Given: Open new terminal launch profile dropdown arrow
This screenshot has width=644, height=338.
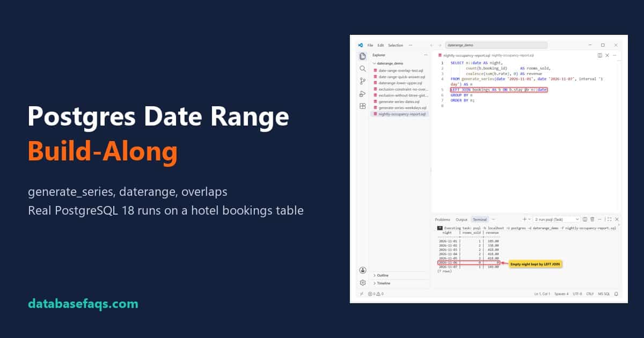Looking at the screenshot, I should 529,219.
